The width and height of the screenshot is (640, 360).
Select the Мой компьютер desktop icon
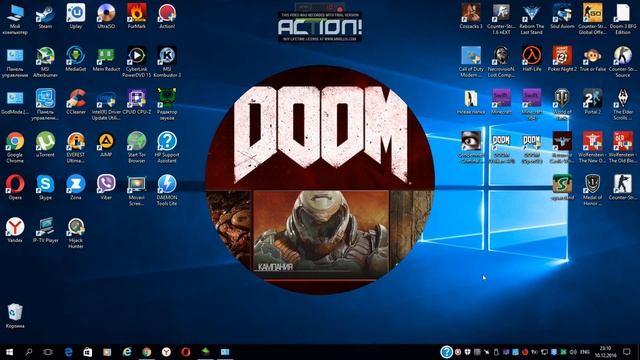click(15, 19)
